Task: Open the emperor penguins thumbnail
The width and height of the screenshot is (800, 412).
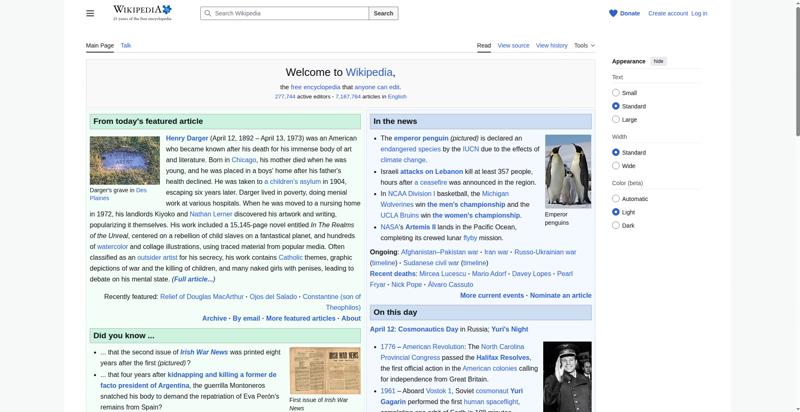Action: coord(568,171)
